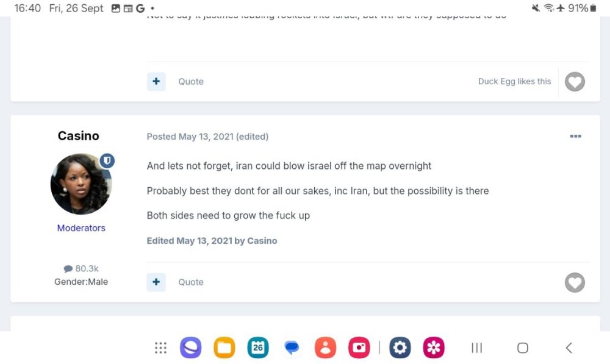Tap the news-layout notification icon in status bar

[128, 8]
